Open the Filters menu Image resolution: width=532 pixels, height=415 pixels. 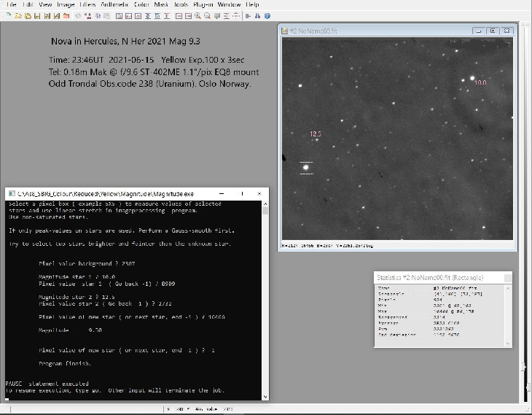(x=87, y=4)
